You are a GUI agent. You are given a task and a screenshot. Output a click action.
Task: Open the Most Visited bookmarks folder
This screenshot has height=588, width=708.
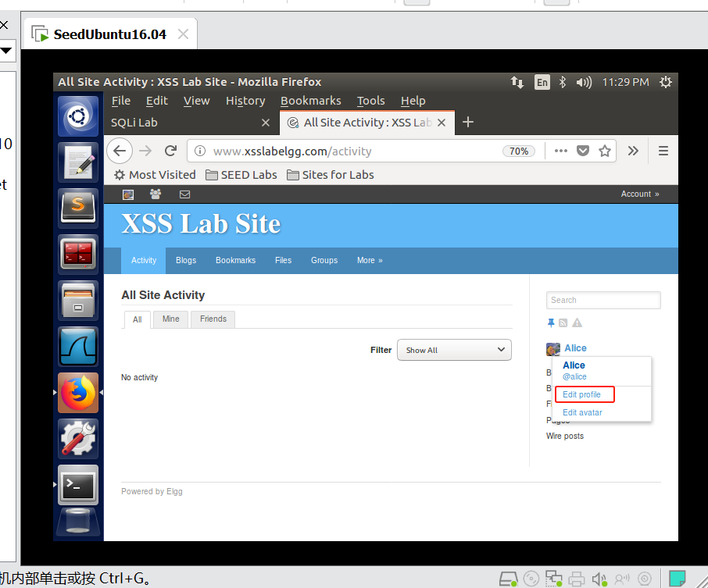coord(155,175)
